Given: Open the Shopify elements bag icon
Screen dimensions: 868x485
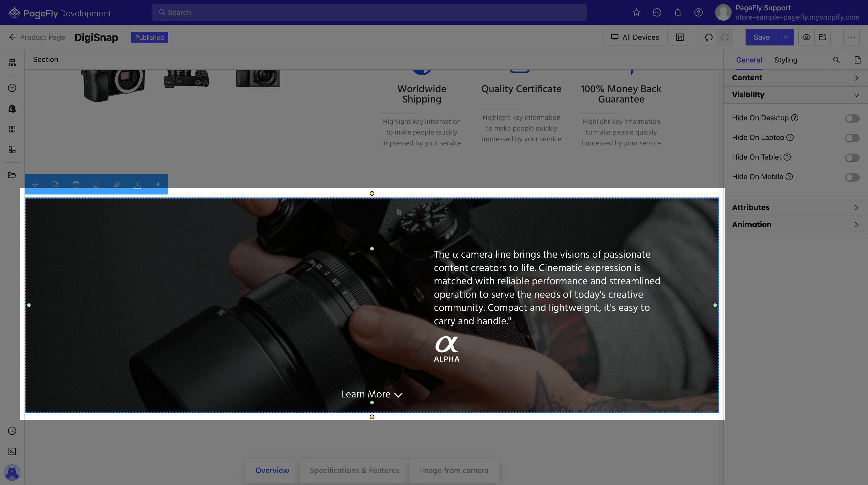Looking at the screenshot, I should pos(12,108).
